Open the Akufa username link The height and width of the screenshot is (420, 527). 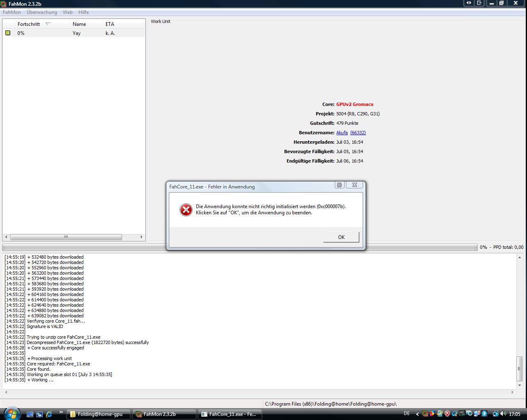coord(342,133)
